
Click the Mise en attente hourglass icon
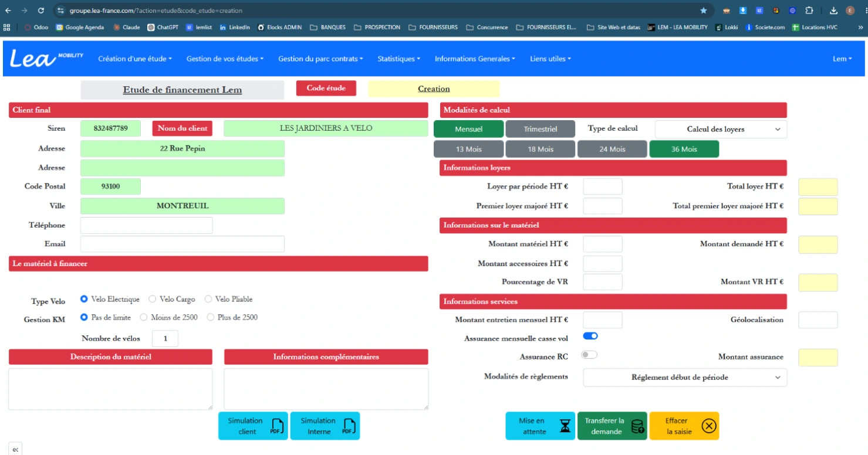tap(565, 426)
